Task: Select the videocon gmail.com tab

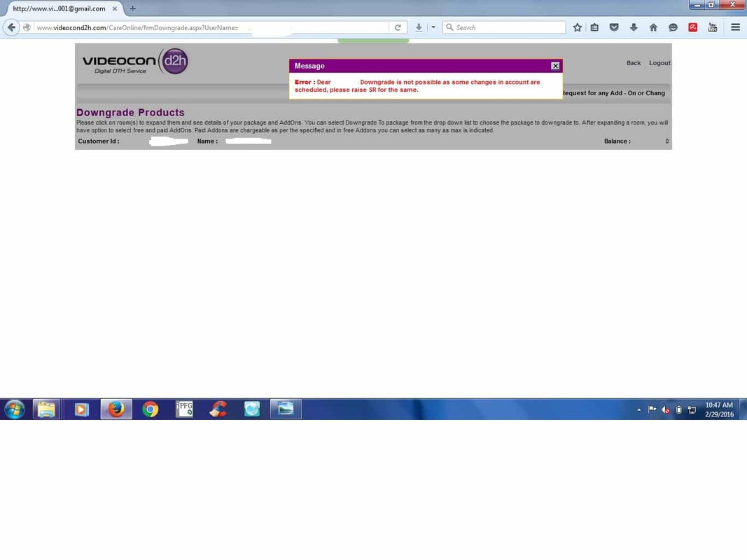Action: coord(59,8)
